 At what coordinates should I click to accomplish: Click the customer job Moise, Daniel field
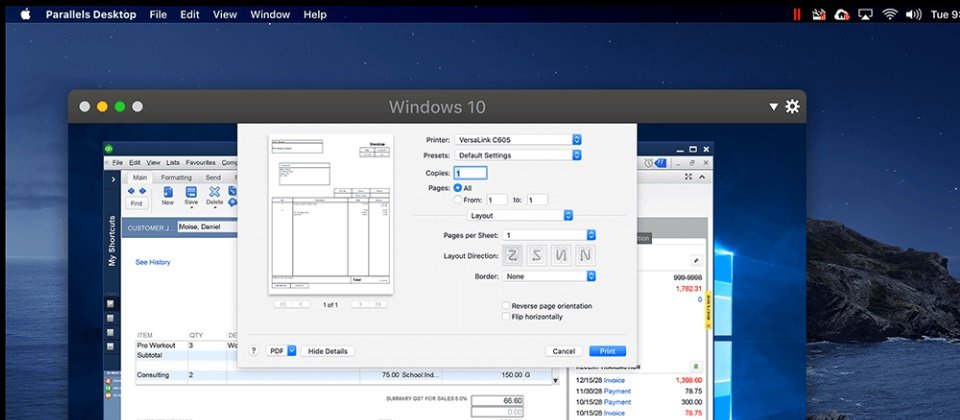pyautogui.click(x=206, y=227)
